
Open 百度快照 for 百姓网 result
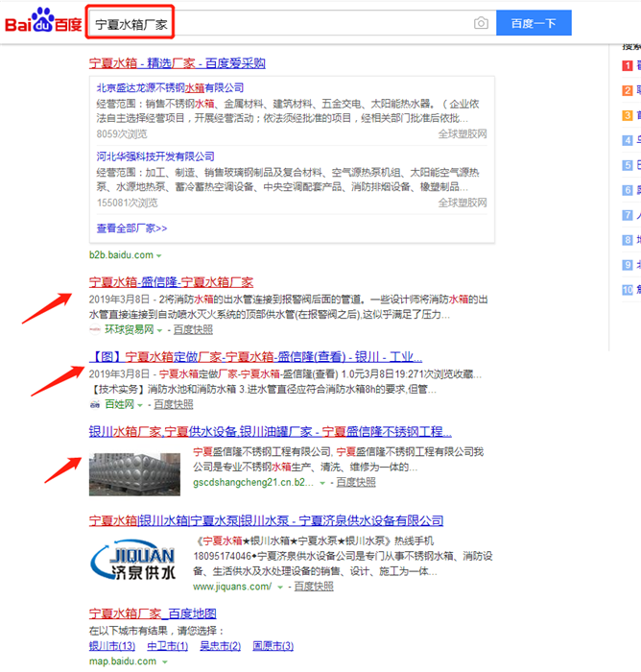[173, 404]
